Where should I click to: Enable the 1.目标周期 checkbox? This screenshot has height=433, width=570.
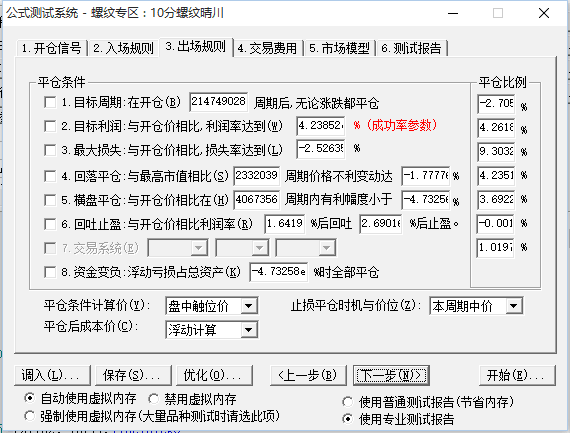pyautogui.click(x=50, y=102)
